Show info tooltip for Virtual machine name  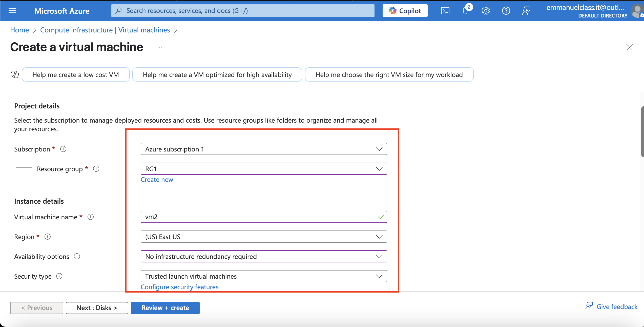[x=91, y=217]
